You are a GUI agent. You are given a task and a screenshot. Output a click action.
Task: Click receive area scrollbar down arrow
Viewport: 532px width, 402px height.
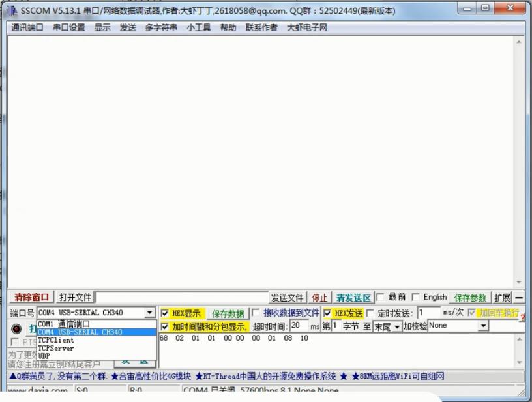point(519,282)
